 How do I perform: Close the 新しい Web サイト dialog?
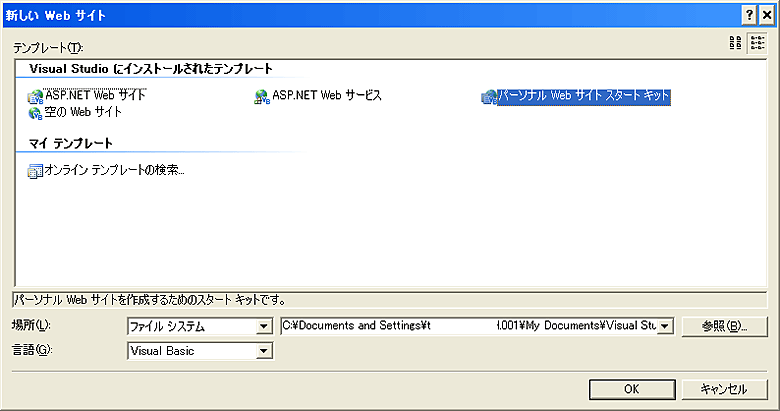click(x=767, y=15)
